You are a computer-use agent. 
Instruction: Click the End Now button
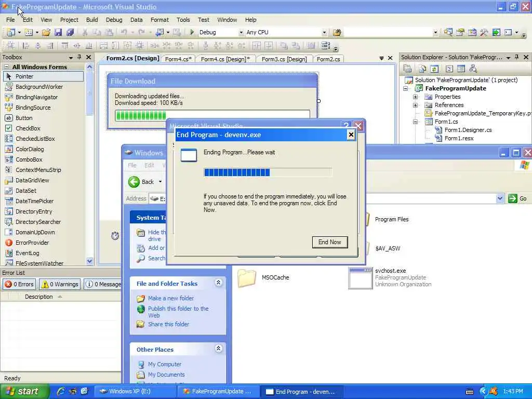point(330,242)
